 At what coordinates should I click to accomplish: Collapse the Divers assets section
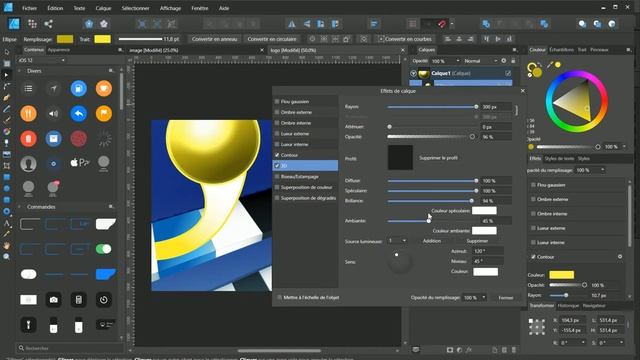click(19, 71)
